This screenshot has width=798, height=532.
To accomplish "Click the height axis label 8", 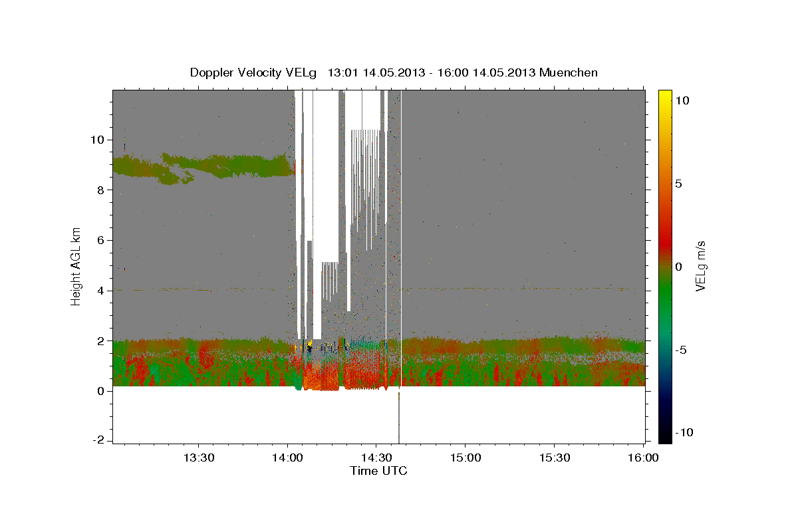I will tap(102, 190).
